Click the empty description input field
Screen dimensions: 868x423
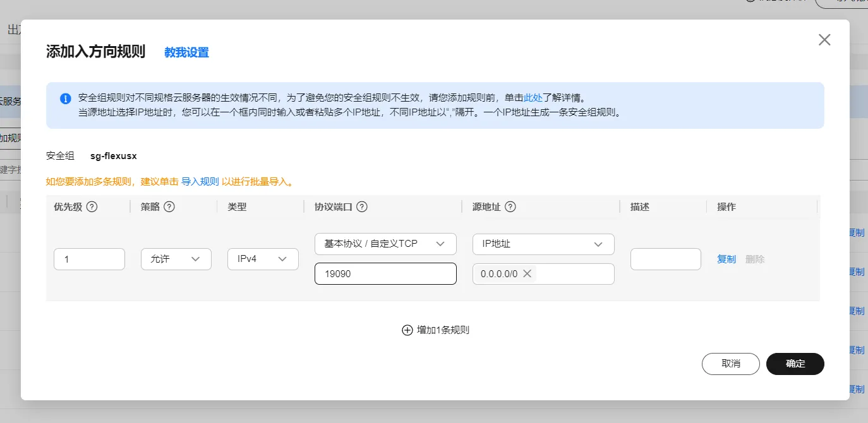665,259
